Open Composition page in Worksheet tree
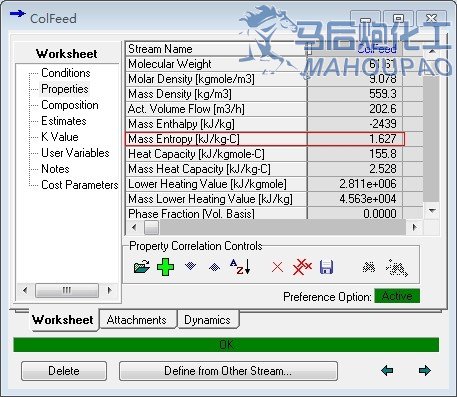The height and width of the screenshot is (397, 457). [70, 105]
